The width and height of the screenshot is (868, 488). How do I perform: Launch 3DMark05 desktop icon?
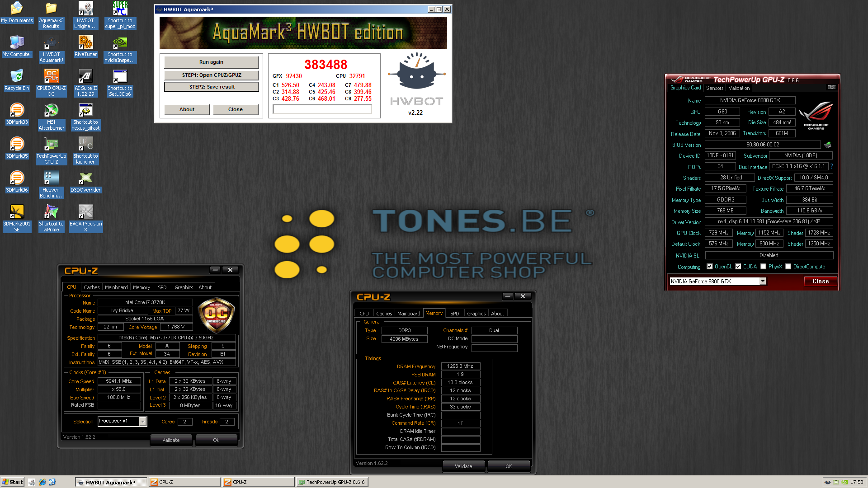(17, 148)
